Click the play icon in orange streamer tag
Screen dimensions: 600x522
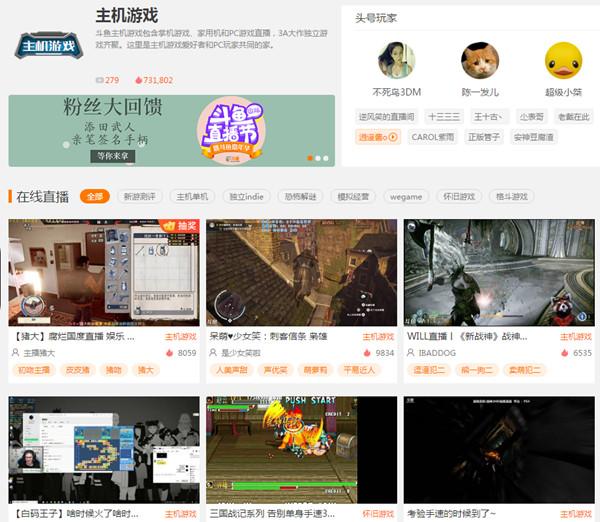393,137
